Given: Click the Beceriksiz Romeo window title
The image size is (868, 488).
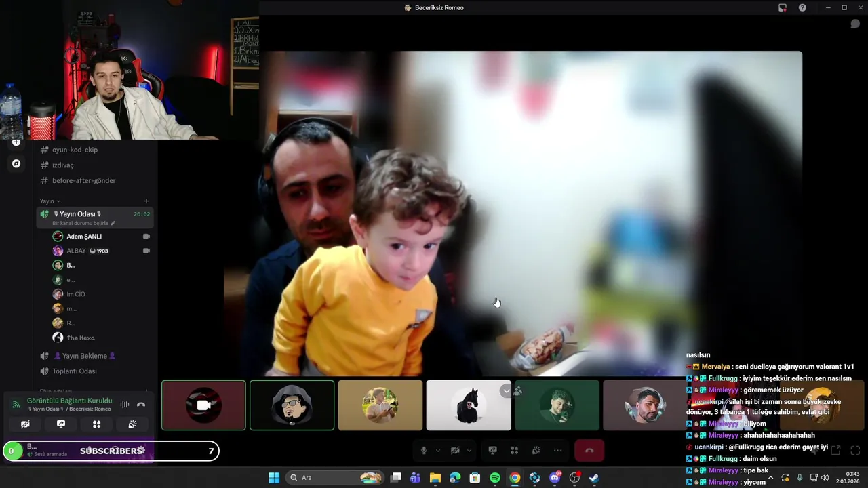Looking at the screenshot, I should (x=434, y=7).
